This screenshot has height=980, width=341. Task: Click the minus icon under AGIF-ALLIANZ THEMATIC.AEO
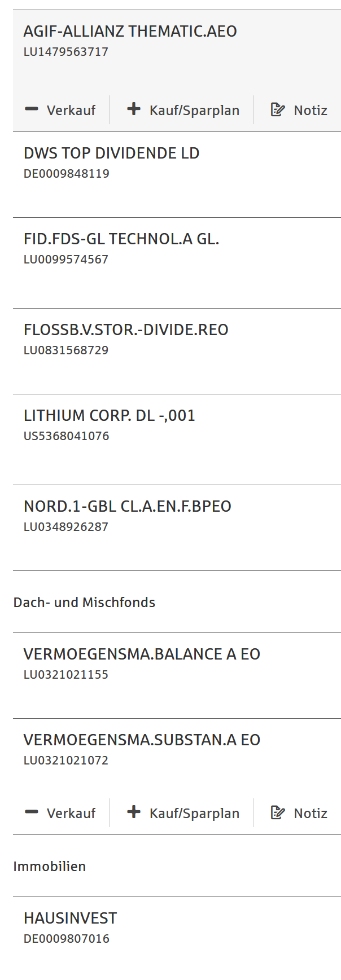pyautogui.click(x=32, y=109)
